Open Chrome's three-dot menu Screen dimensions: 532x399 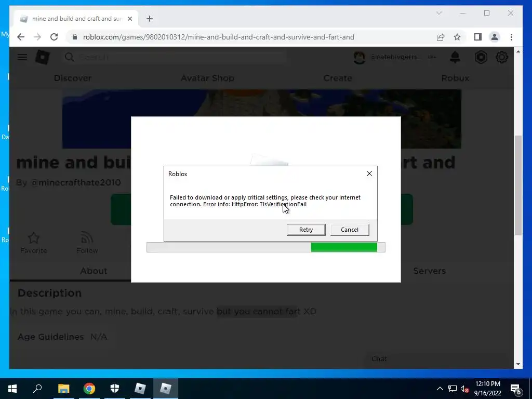pos(511,37)
